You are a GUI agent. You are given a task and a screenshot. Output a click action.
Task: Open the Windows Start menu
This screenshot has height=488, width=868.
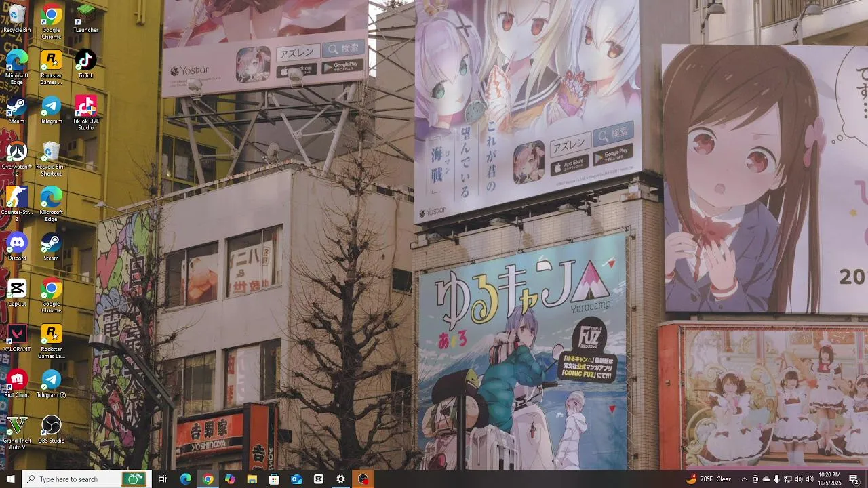[x=10, y=479]
